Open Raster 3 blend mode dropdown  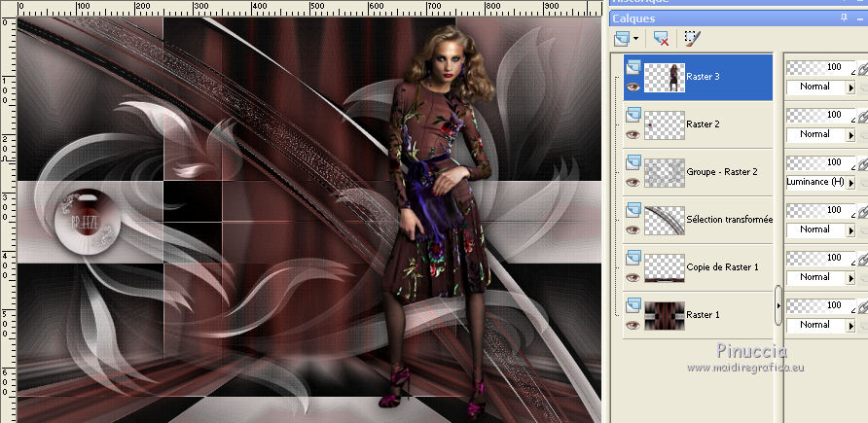pyautogui.click(x=850, y=88)
